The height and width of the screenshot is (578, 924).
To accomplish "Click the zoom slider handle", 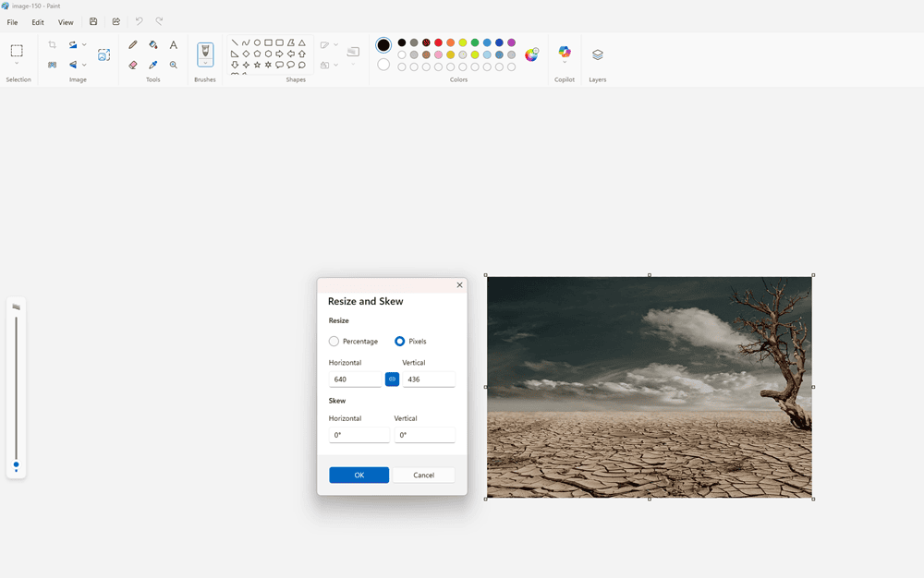I will click(16, 465).
